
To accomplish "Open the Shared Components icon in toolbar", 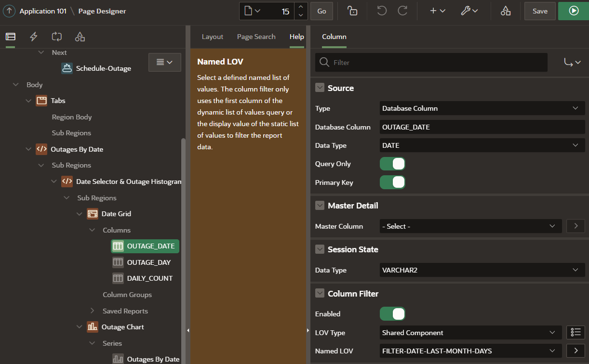I will point(505,11).
